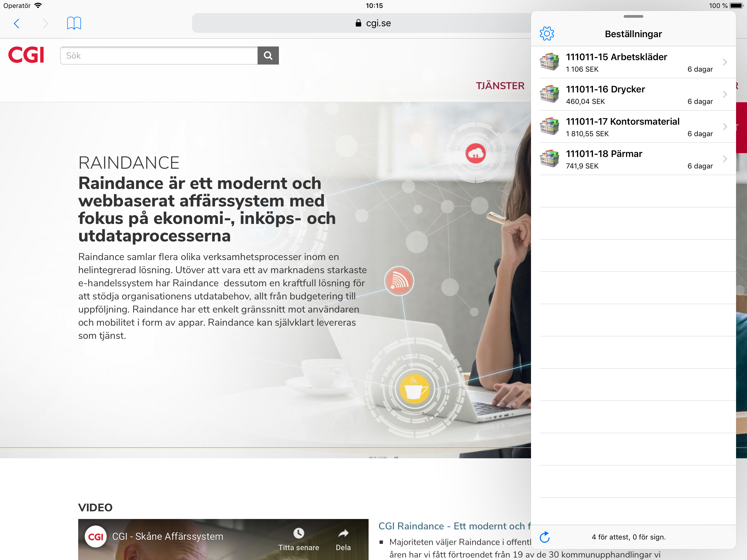Tap the battery indicator in status bar

(736, 5)
